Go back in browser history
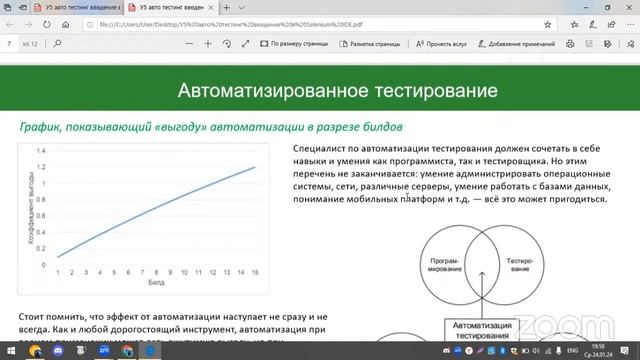The width and height of the screenshot is (640, 360). pos(9,24)
